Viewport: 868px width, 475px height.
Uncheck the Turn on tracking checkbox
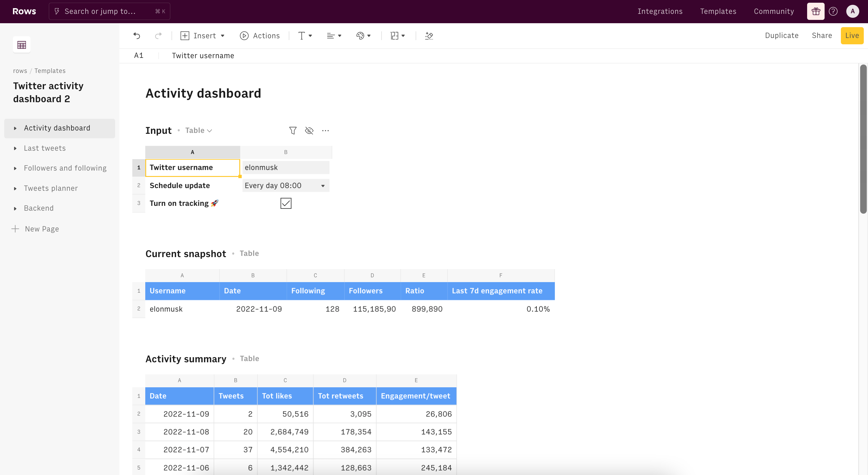point(286,203)
